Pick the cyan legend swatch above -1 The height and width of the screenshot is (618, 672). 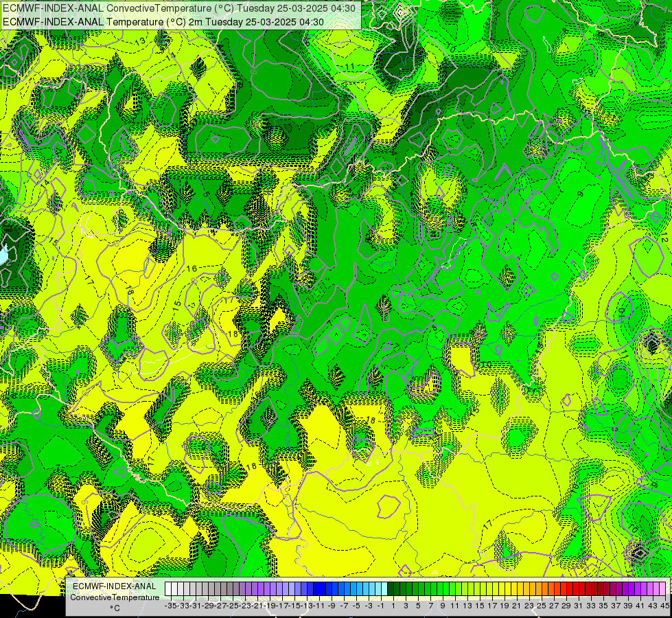(x=378, y=589)
